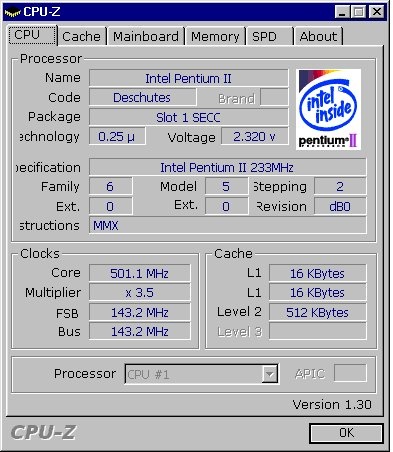Click the OK button

346,433
